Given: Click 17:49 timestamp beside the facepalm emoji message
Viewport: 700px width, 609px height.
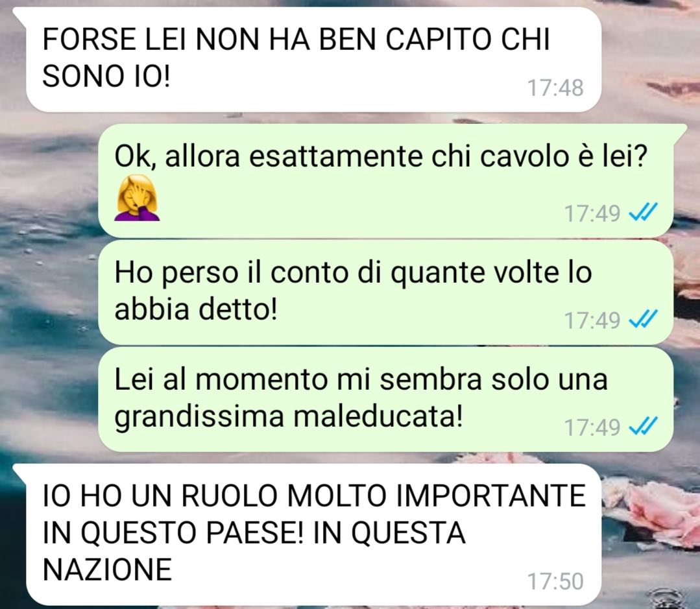Looking at the screenshot, I should [x=592, y=213].
